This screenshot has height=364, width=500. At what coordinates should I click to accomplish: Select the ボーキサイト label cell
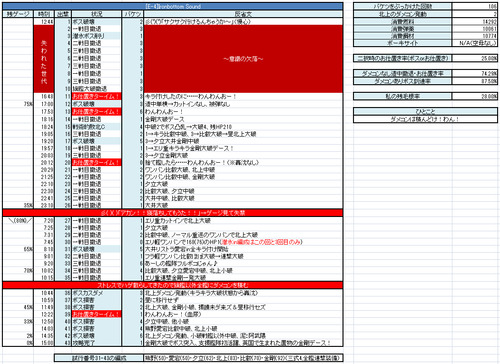point(403,43)
